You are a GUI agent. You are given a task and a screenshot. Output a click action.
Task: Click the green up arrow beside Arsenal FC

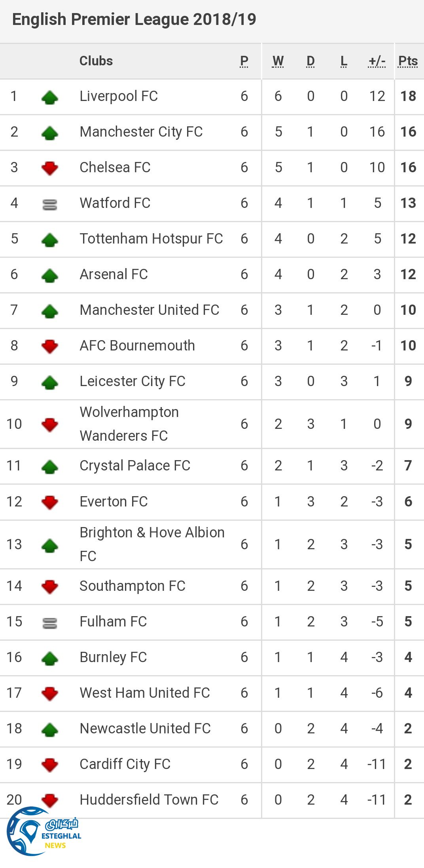coord(50,275)
